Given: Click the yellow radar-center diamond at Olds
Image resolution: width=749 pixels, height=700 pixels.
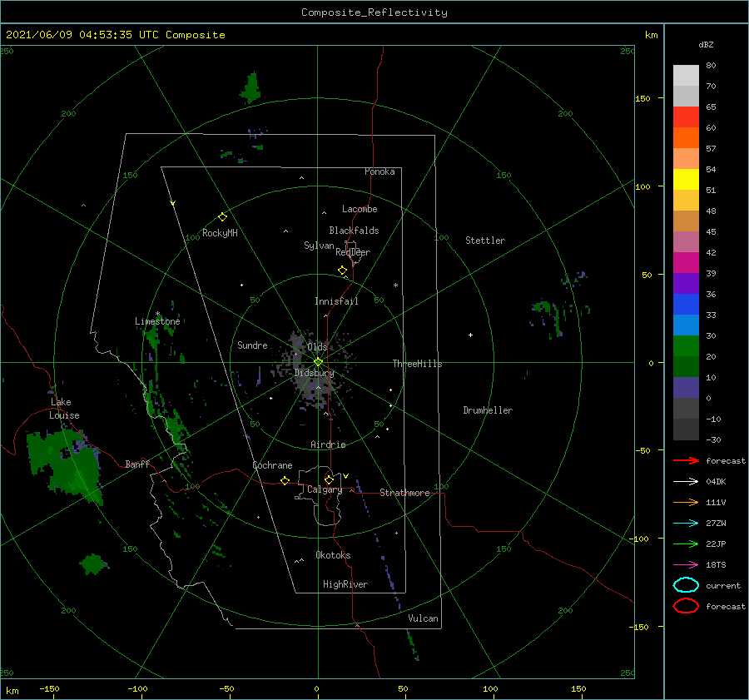Looking at the screenshot, I should point(318,362).
